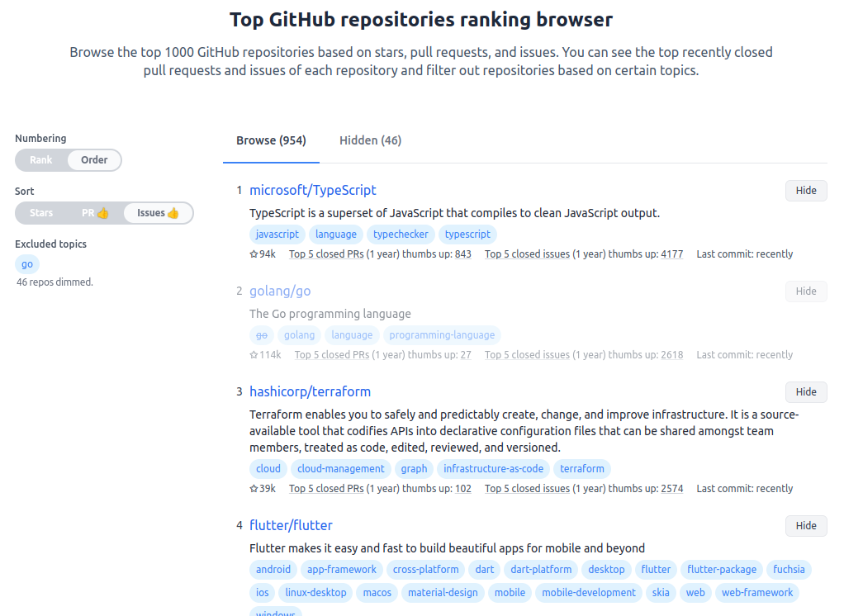Click the 'fuchsia' topic tag
The height and width of the screenshot is (616, 844).
point(789,569)
